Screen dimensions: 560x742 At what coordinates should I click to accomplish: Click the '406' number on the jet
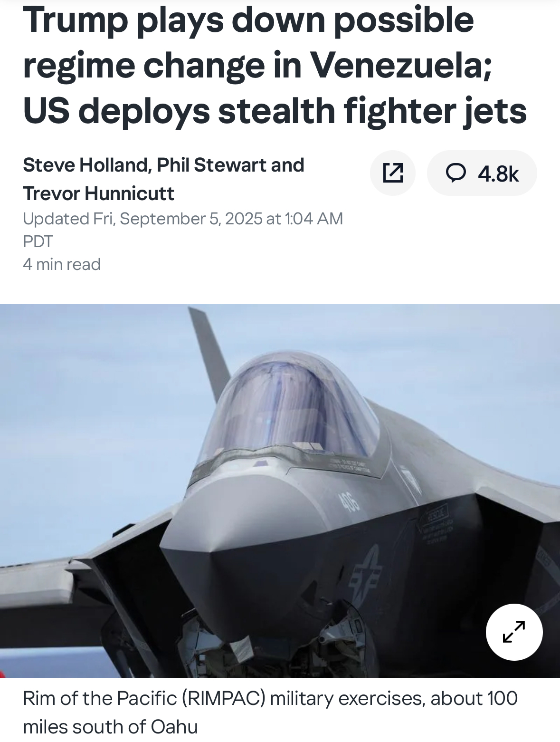[350, 502]
